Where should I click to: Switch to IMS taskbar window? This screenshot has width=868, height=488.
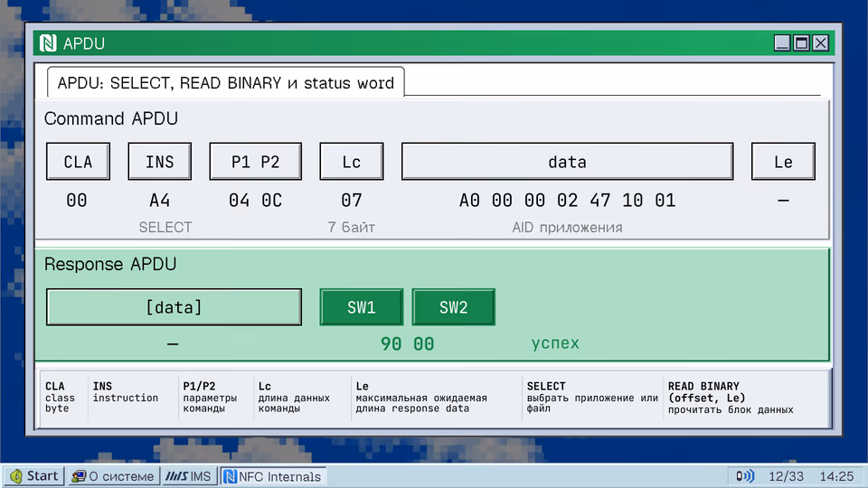tap(189, 476)
